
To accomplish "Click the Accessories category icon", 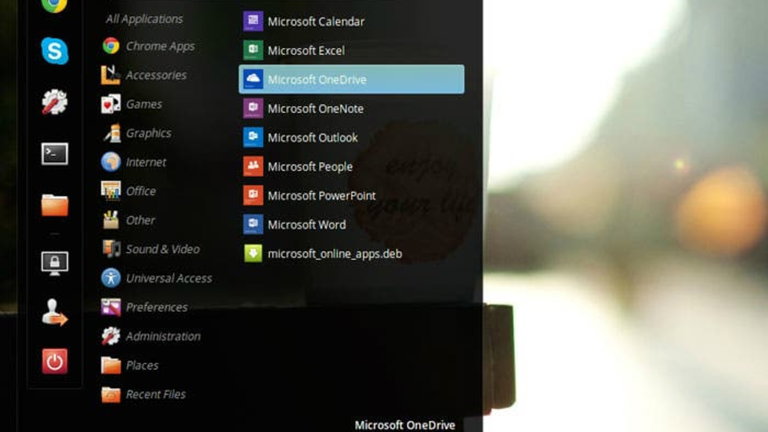I will (x=111, y=75).
